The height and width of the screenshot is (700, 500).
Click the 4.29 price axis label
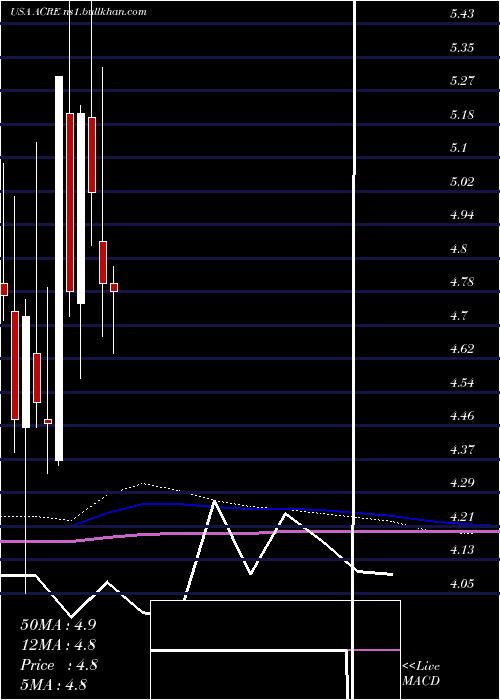point(462,483)
